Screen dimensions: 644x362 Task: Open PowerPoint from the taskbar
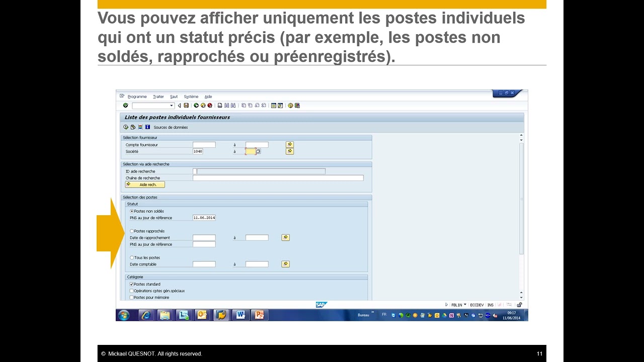[x=259, y=315]
